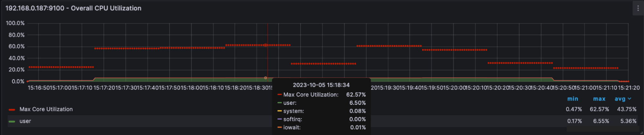Click tooltip value 62.57% for Max Core
The width and height of the screenshot is (644, 135).
[x=356, y=95]
